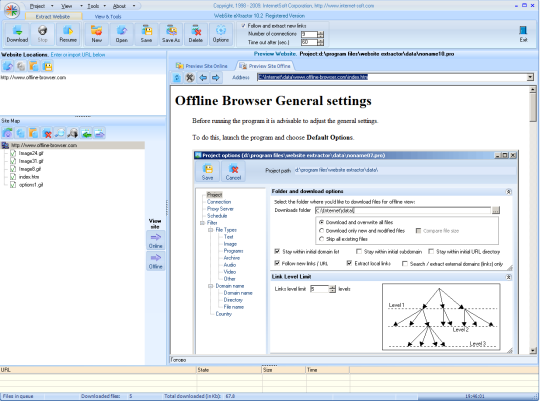
Task: Click the first icon under Website Locations
Action: 8,66
